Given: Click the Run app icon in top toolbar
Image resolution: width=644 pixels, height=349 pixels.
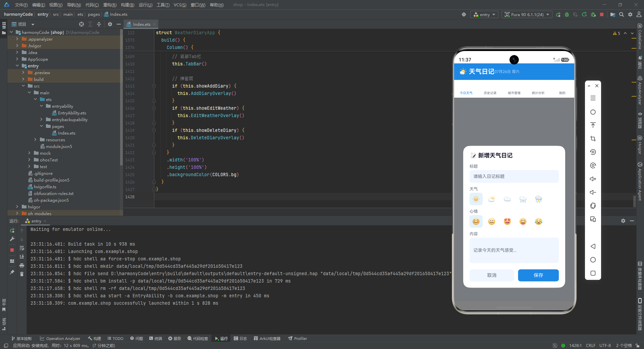Looking at the screenshot, I should point(558,14).
